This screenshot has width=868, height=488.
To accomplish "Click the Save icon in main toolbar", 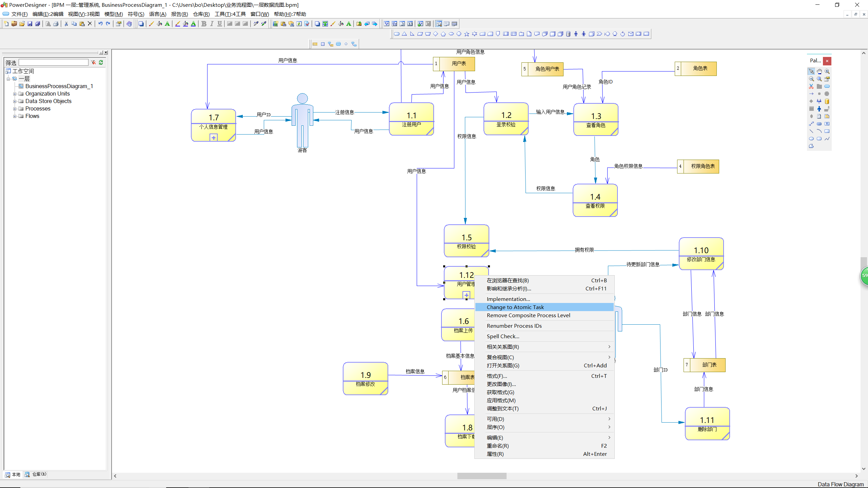I will [x=30, y=24].
